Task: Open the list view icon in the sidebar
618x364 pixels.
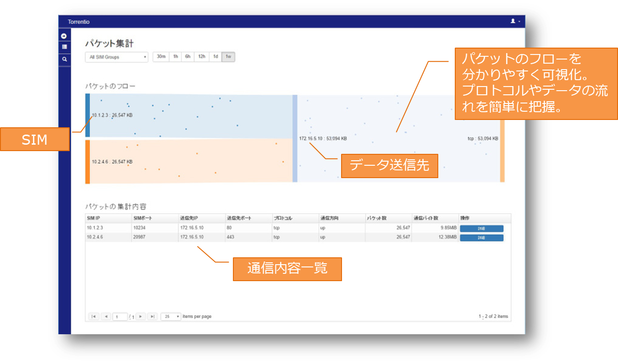Action: tap(64, 47)
